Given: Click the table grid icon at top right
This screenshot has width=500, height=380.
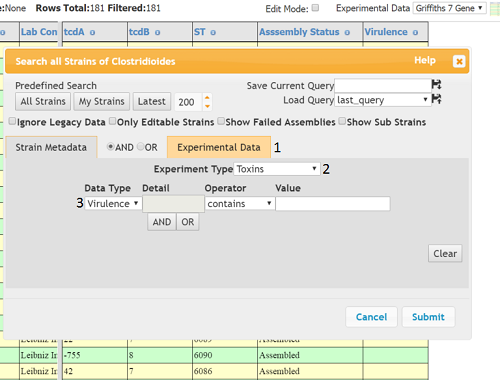Looking at the screenshot, I should coord(495,8).
